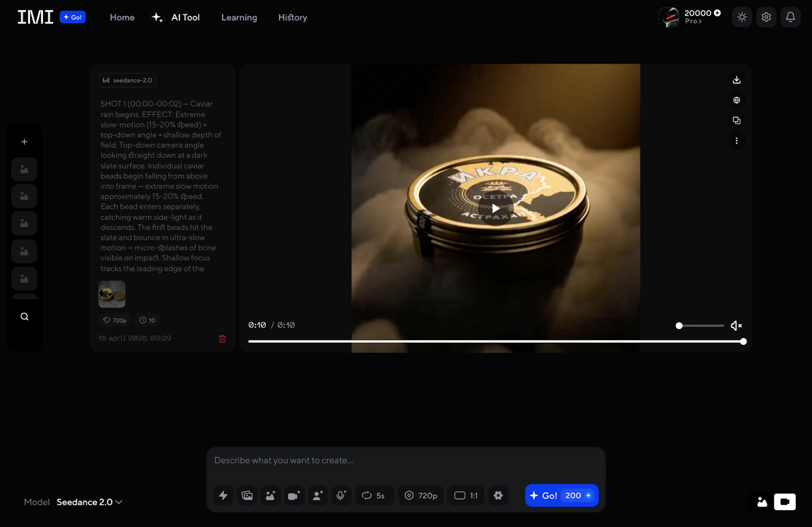Open the caviar tin reference thumbnail
The height and width of the screenshot is (527, 812).
pos(112,294)
